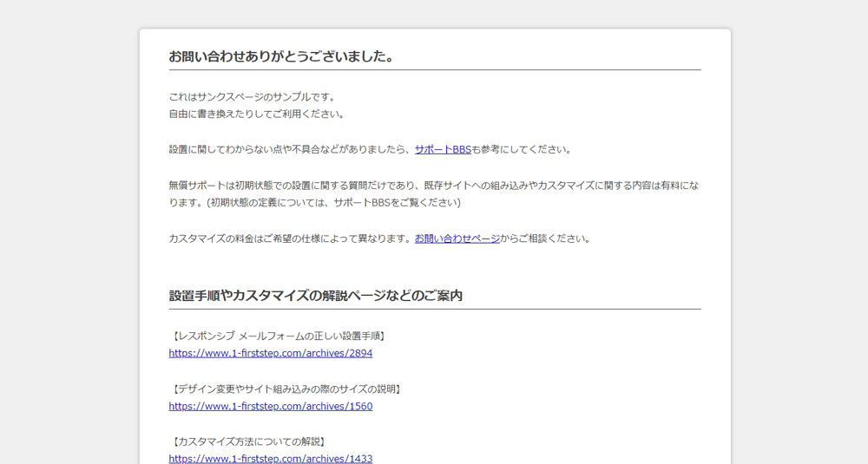
Task: Click label 【カスタマイズ方法についての解説】
Action: (x=248, y=441)
